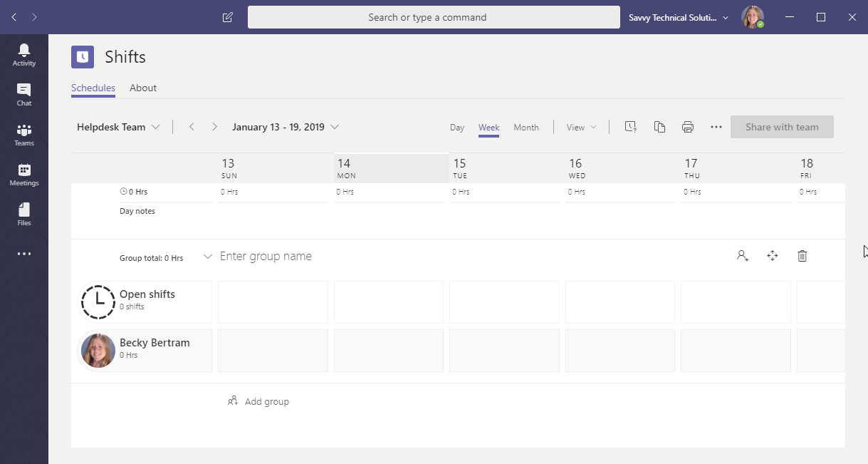This screenshot has height=464, width=868.
Task: Switch schedule to Month view
Action: pyautogui.click(x=526, y=128)
